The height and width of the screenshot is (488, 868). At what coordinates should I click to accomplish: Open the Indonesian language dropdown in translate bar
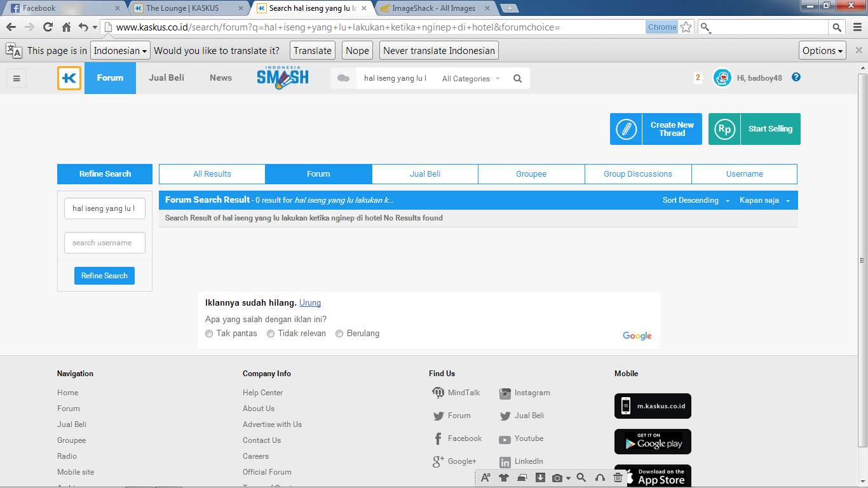click(121, 51)
